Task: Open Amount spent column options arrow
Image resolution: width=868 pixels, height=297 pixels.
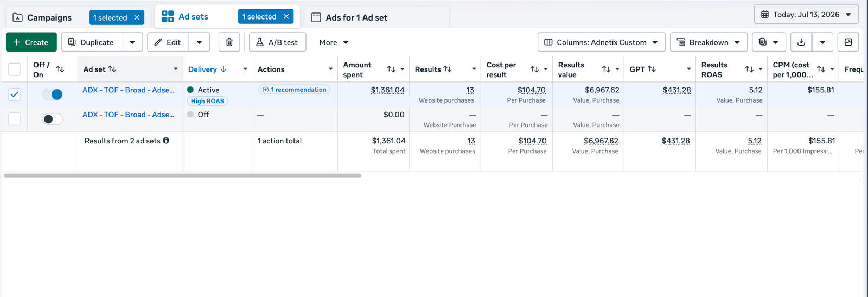Action: [403, 69]
